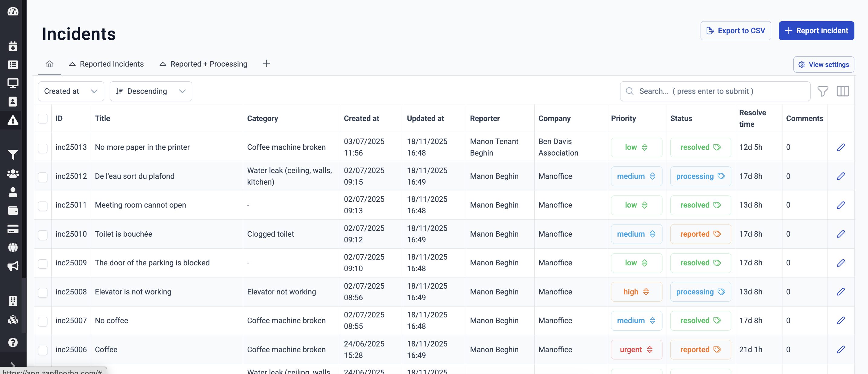The image size is (868, 374).
Task: Select all incidents with header checkbox
Action: [x=43, y=119]
